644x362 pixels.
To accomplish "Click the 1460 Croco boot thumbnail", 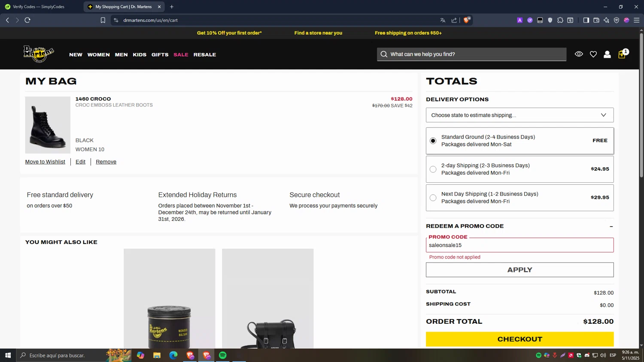I will coord(48,125).
